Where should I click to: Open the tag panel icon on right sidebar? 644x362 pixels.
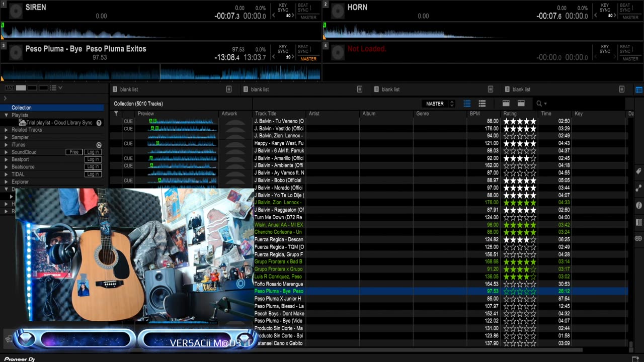point(638,171)
